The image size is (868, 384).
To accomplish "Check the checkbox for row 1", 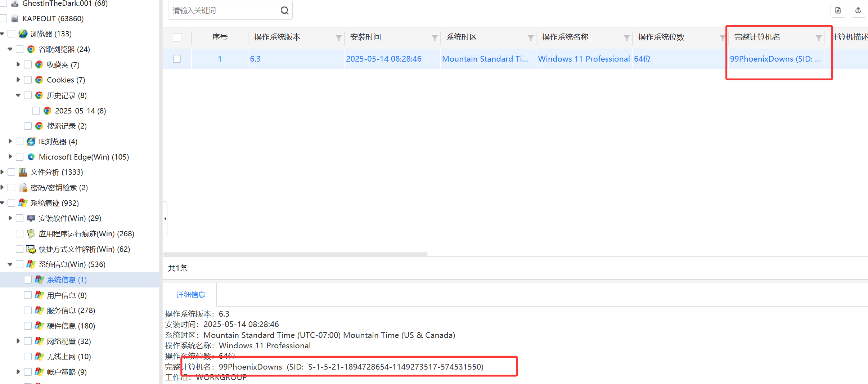I will point(177,59).
